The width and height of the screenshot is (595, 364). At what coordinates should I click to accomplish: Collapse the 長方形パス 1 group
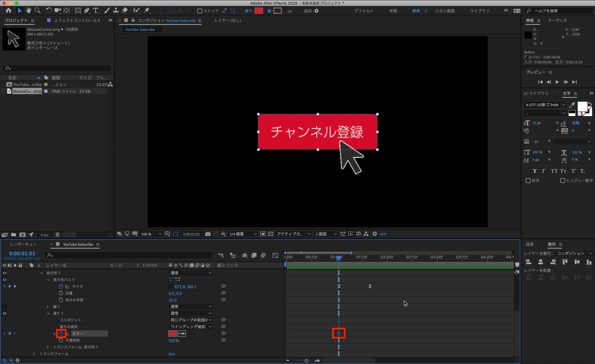[x=48, y=280]
